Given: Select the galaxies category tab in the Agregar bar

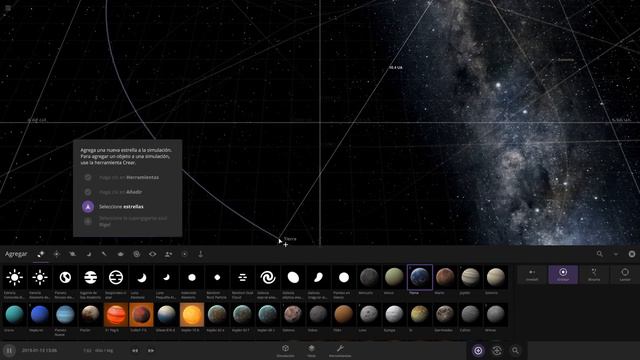Looking at the screenshot, I should point(72,254).
